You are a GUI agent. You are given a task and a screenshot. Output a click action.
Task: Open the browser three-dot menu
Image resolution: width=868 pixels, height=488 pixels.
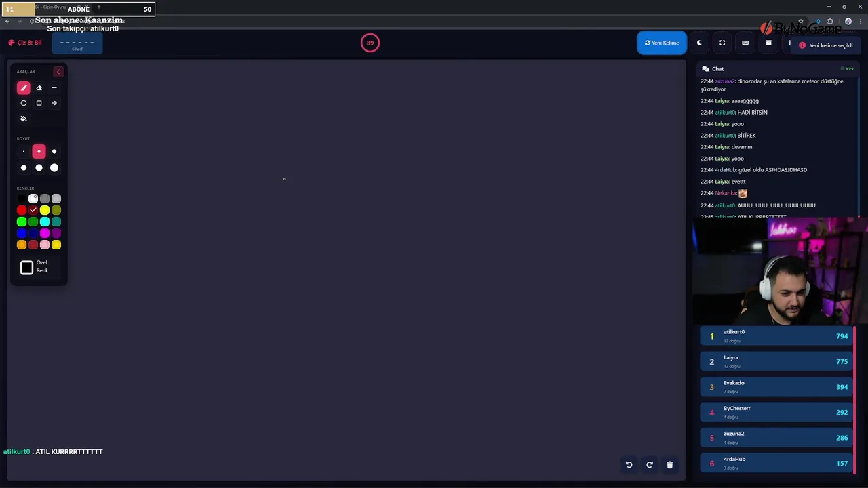click(x=861, y=21)
